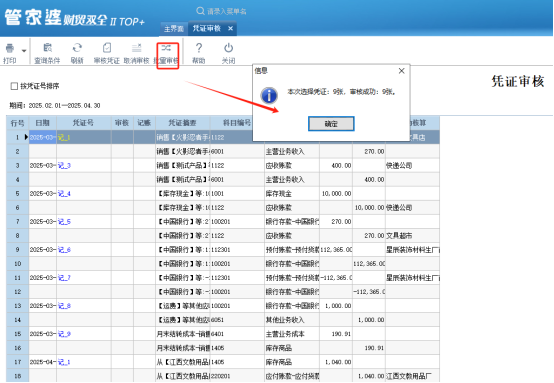Click the Refresh (刷新) toolbar icon
The width and height of the screenshot is (554, 383).
pyautogui.click(x=77, y=48)
